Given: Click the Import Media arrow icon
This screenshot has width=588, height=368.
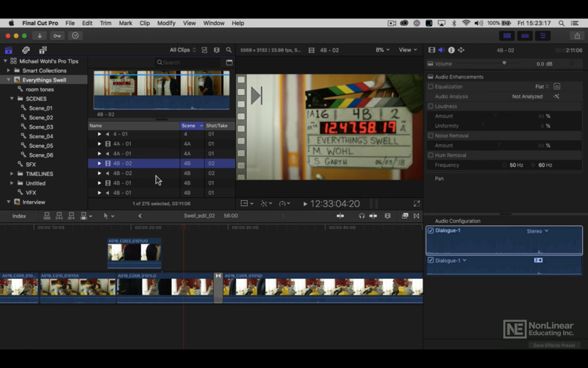Looking at the screenshot, I should tap(40, 35).
